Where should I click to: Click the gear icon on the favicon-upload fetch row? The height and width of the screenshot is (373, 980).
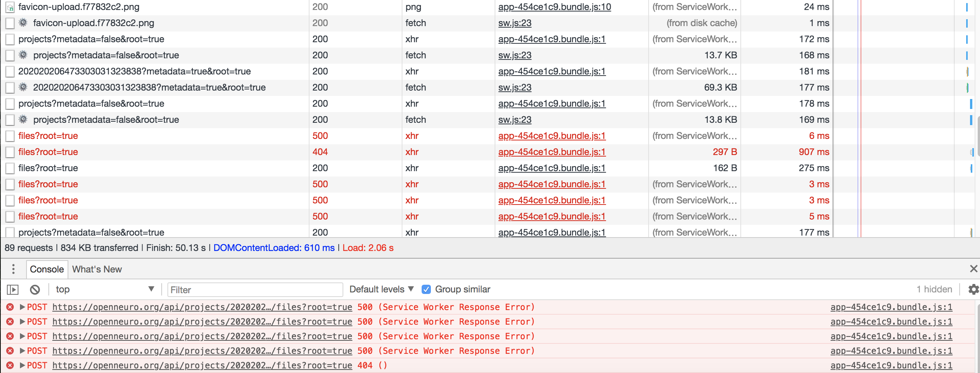tap(23, 23)
